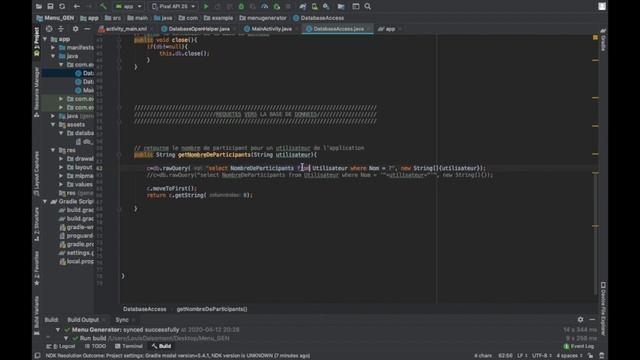The image size is (640, 360).
Task: Click the green Run button
Action: 206,7
